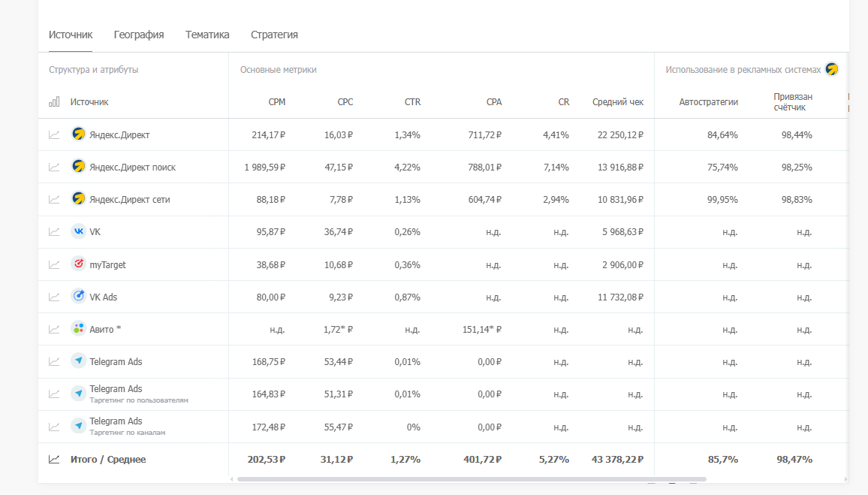Screen dimensions: 868x495
Task: Open trend chart for Итого / Среднее row
Action: pyautogui.click(x=54, y=459)
